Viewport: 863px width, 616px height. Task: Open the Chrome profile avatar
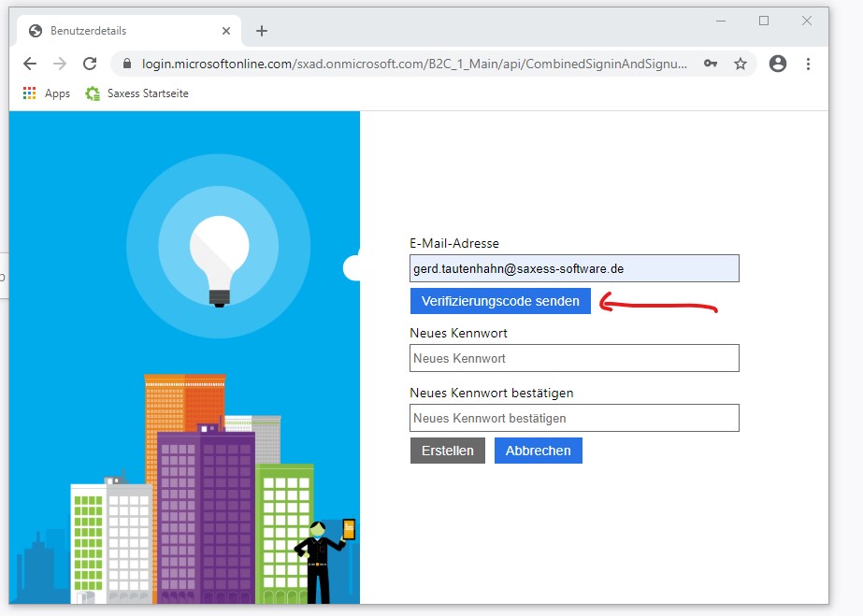click(x=777, y=64)
